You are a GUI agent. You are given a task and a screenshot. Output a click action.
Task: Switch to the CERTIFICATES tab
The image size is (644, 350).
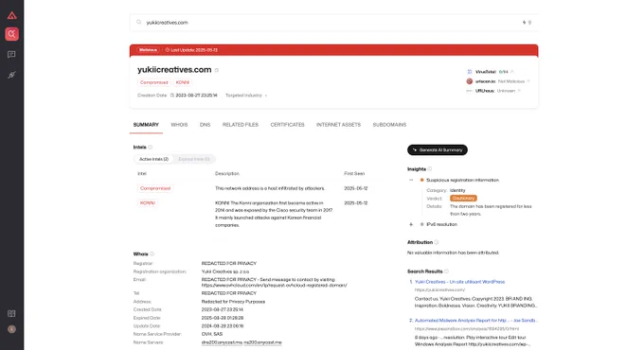tap(287, 125)
